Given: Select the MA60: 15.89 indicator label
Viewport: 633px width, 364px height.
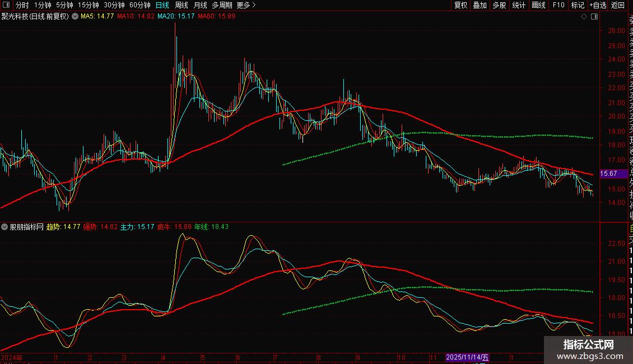Looking at the screenshot, I should click(216, 16).
